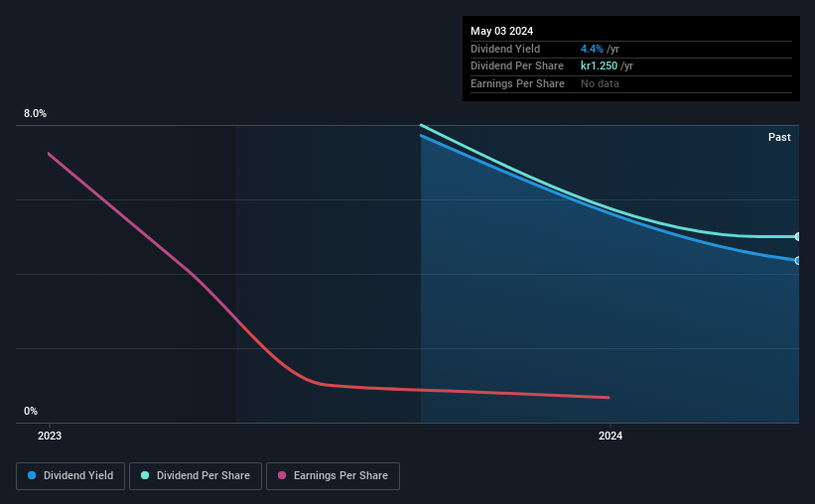The image size is (815, 504).
Task: Click the end of the red earnings line
Action: point(609,398)
